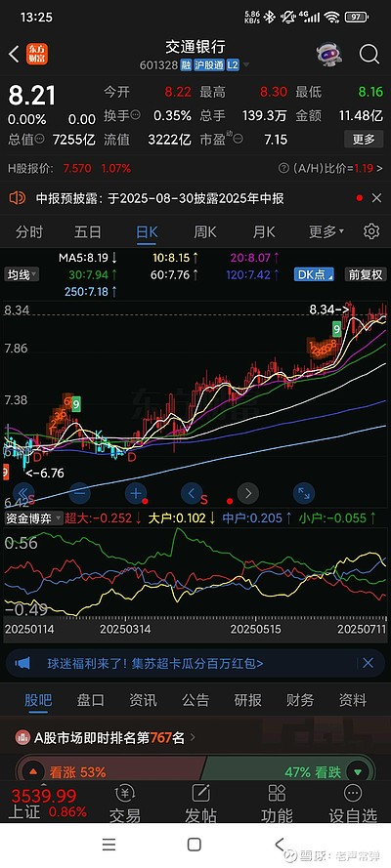The width and height of the screenshot is (391, 868).
Task: Expand chart to fullscreen
Action: [x=304, y=492]
